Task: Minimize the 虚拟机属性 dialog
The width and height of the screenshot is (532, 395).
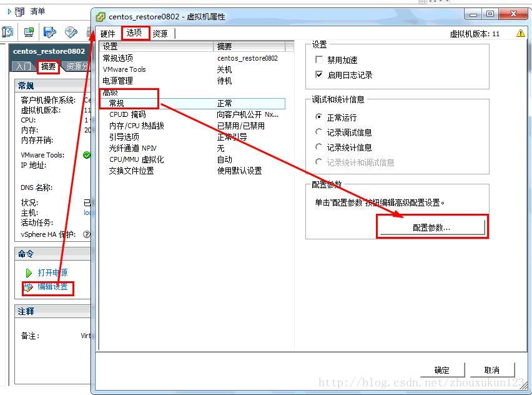Action: click(474, 14)
